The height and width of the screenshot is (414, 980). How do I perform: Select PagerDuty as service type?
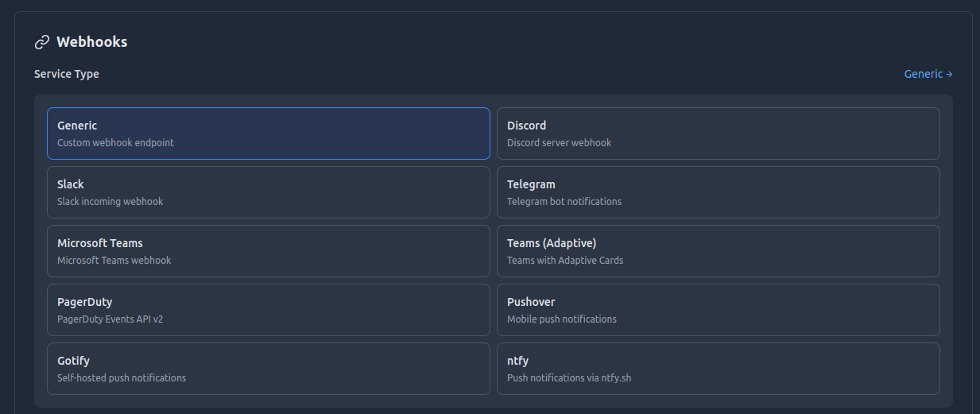pyautogui.click(x=268, y=310)
